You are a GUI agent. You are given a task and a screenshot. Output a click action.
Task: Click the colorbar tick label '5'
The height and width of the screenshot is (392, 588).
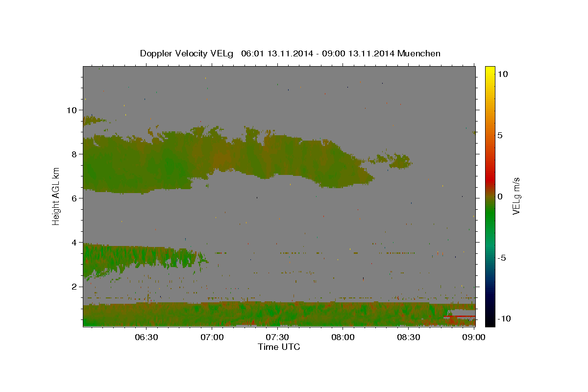coord(500,135)
